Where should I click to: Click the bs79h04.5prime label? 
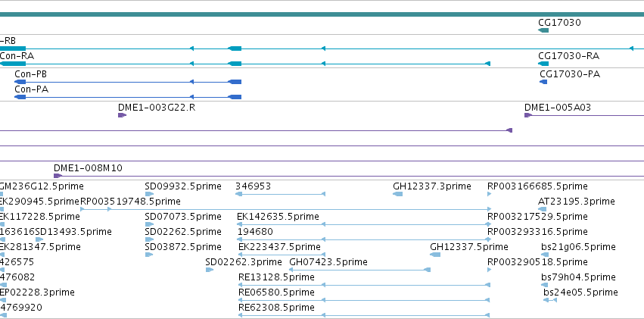point(578,277)
